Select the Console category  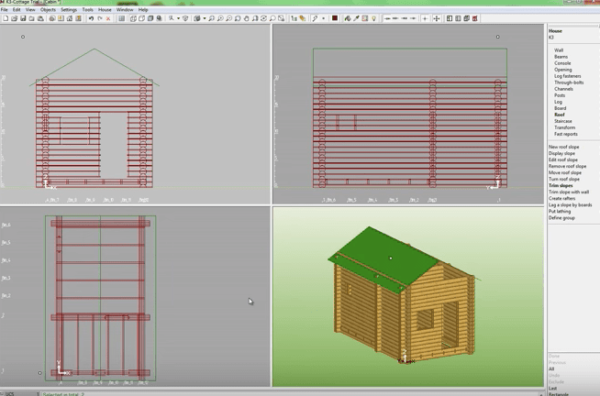562,63
